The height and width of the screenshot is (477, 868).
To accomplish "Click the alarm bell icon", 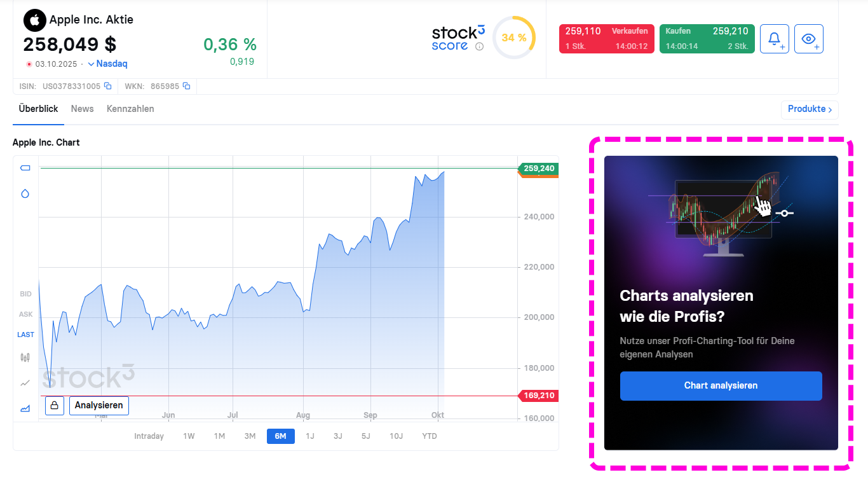I will [774, 39].
